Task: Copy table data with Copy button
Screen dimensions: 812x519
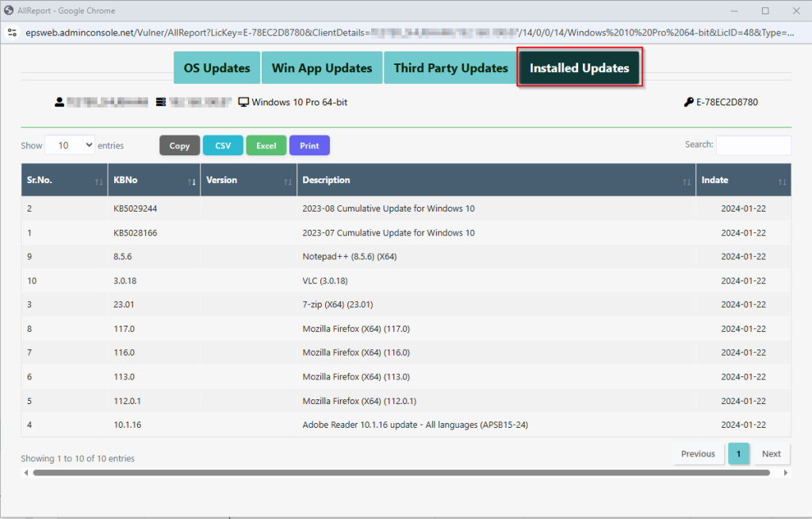Action: pyautogui.click(x=179, y=146)
